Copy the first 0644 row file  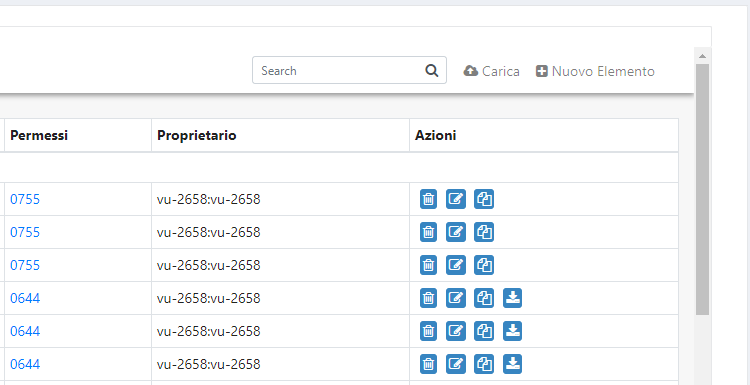484,298
